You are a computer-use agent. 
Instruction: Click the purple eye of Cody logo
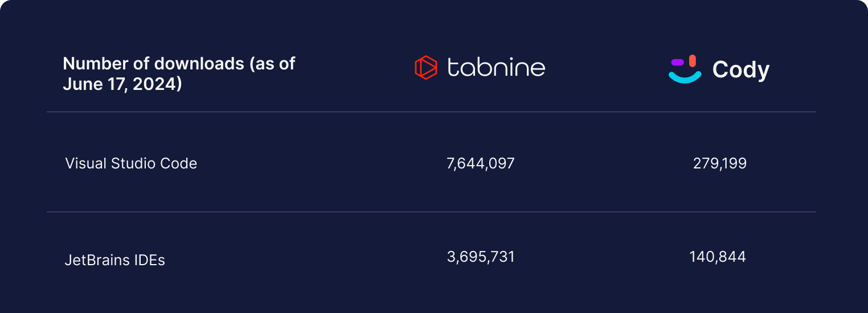[x=677, y=61]
